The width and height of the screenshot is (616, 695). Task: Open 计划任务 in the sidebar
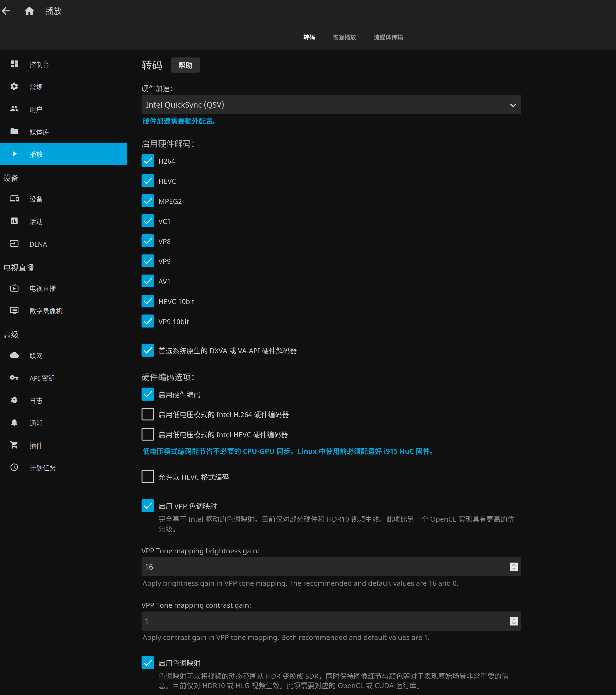[x=64, y=468]
